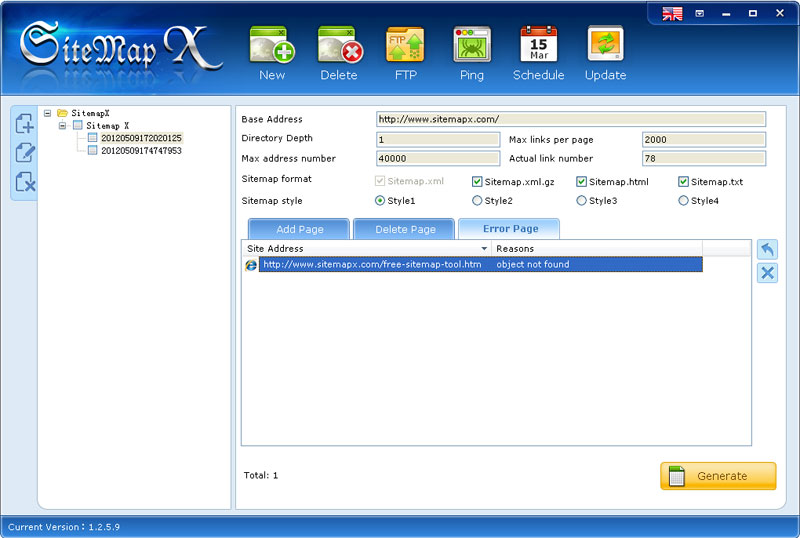Screen dimensions: 800x538
Task: Select the Style2 radio button
Action: tap(477, 201)
